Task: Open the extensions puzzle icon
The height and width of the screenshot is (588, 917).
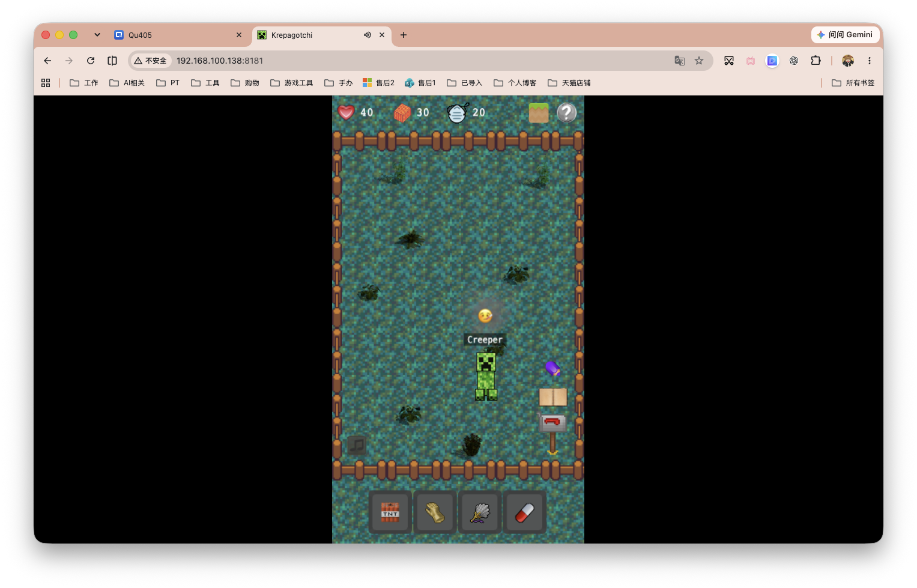Action: (x=816, y=61)
